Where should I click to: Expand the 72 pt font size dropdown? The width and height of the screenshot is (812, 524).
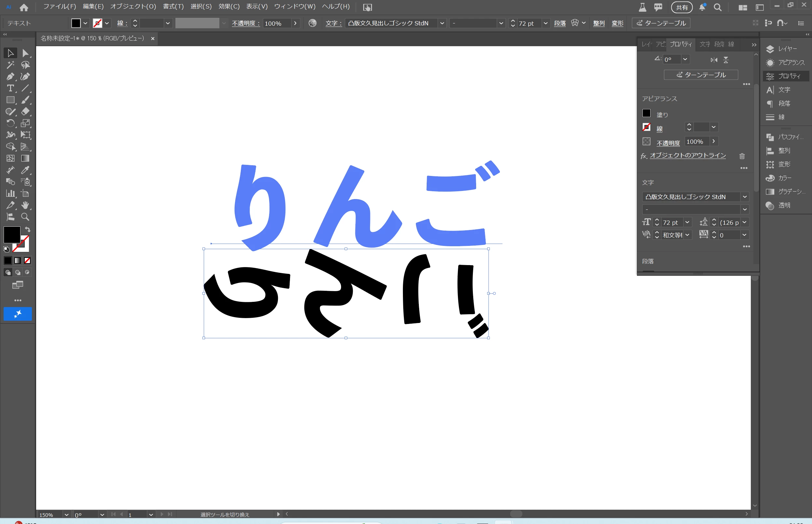click(545, 23)
